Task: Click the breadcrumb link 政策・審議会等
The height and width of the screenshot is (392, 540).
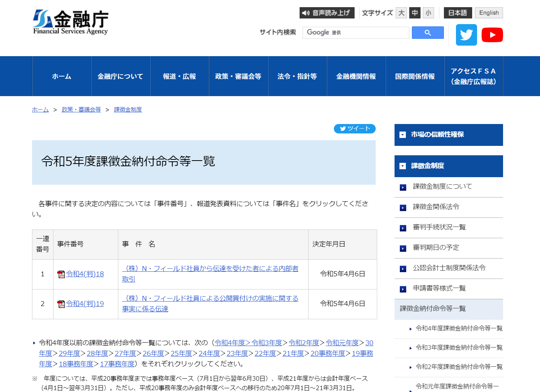Action: (81, 109)
